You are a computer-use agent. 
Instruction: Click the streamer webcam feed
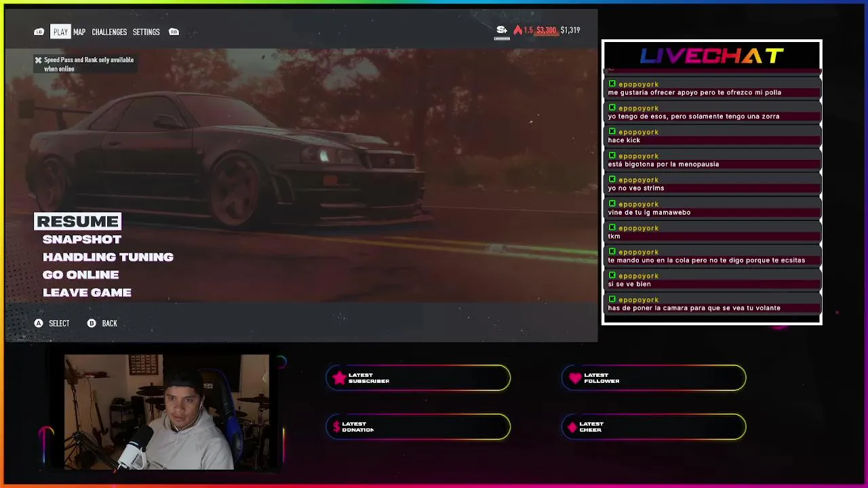pyautogui.click(x=167, y=412)
